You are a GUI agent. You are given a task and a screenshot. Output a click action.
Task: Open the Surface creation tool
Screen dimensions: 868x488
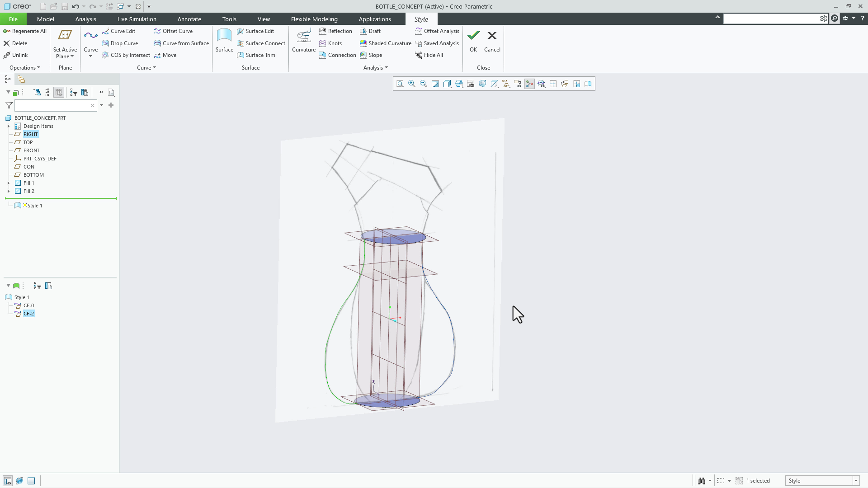click(x=224, y=41)
